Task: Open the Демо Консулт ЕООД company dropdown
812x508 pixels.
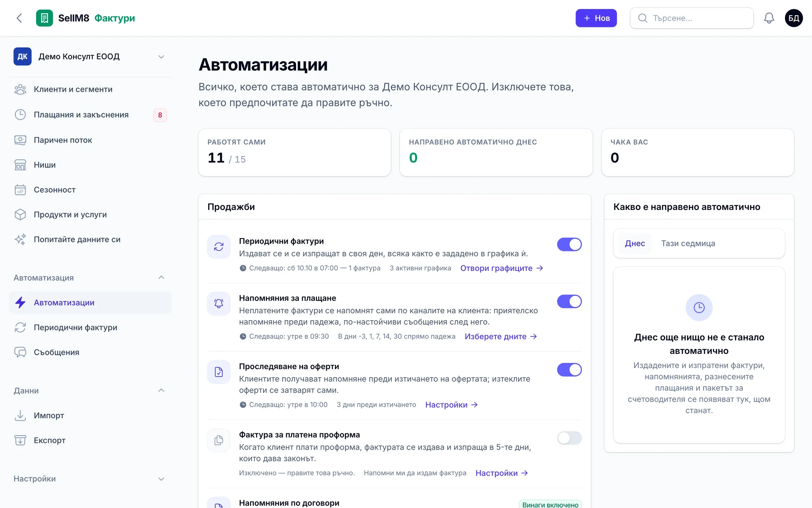Action: 90,57
